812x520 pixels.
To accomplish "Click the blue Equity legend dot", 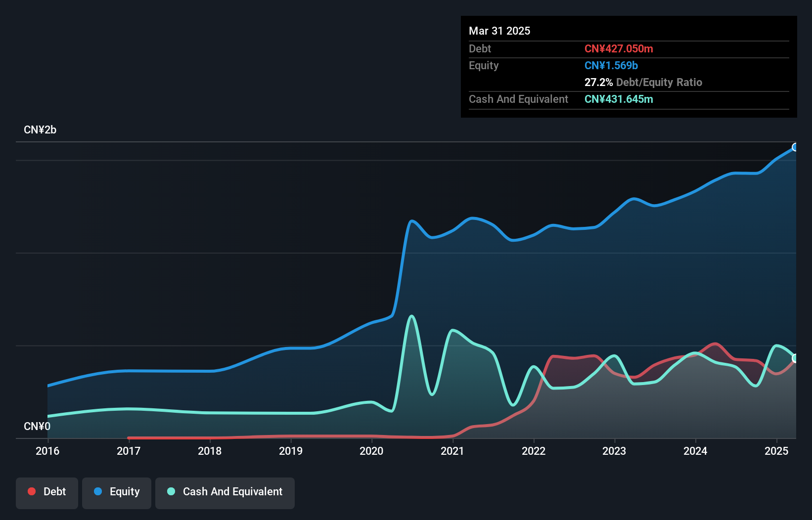I will tap(98, 491).
